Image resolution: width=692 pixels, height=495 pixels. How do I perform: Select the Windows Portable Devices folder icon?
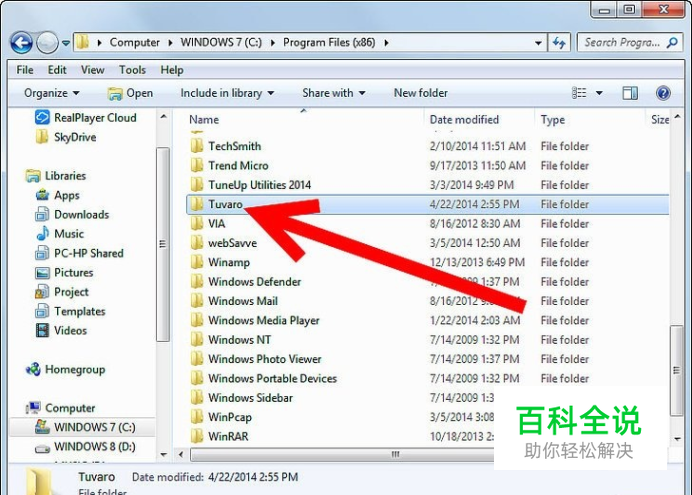pos(197,378)
